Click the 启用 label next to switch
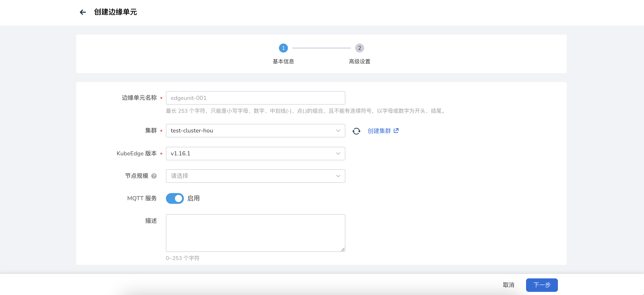The image size is (644, 295). click(x=193, y=198)
